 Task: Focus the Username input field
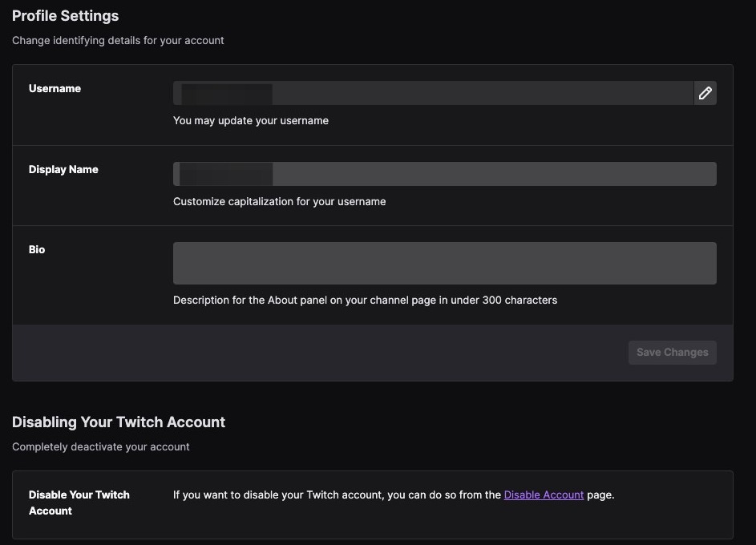[481, 93]
